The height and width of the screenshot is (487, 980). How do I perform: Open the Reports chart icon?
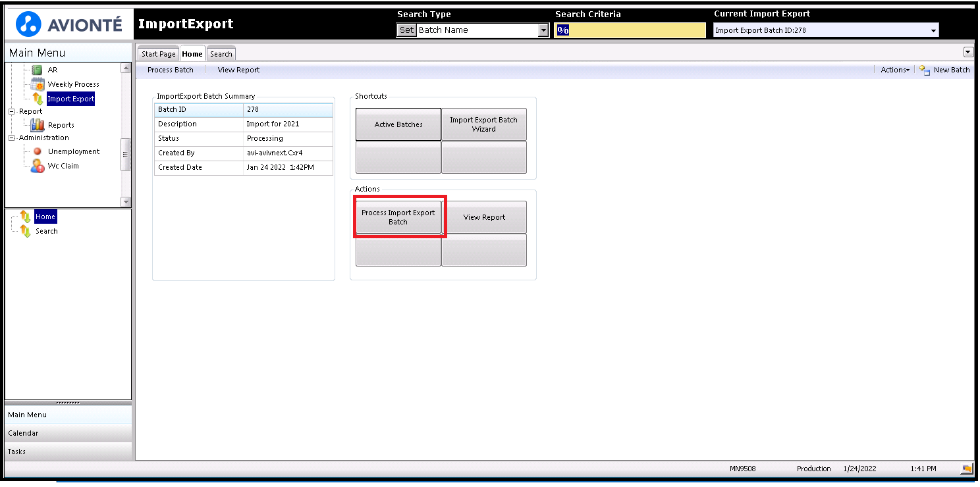[x=38, y=124]
